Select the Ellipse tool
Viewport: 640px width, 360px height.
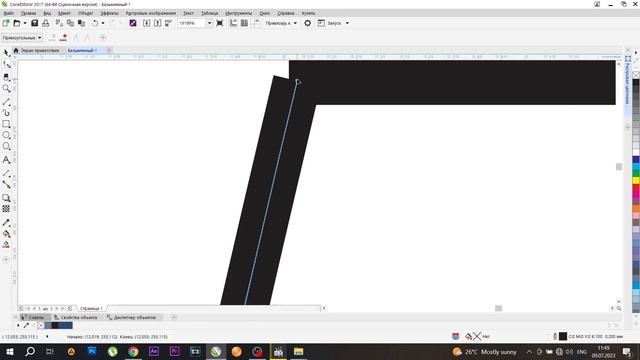6,135
